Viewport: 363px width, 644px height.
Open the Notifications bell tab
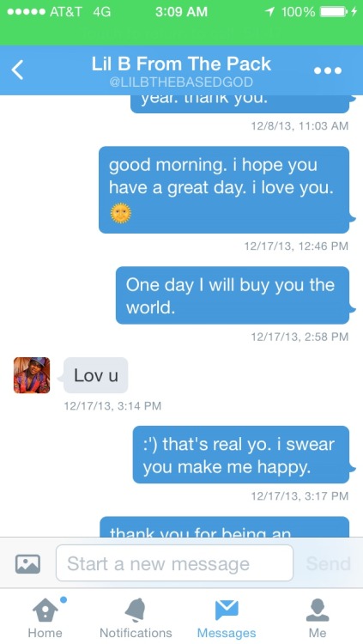click(136, 617)
